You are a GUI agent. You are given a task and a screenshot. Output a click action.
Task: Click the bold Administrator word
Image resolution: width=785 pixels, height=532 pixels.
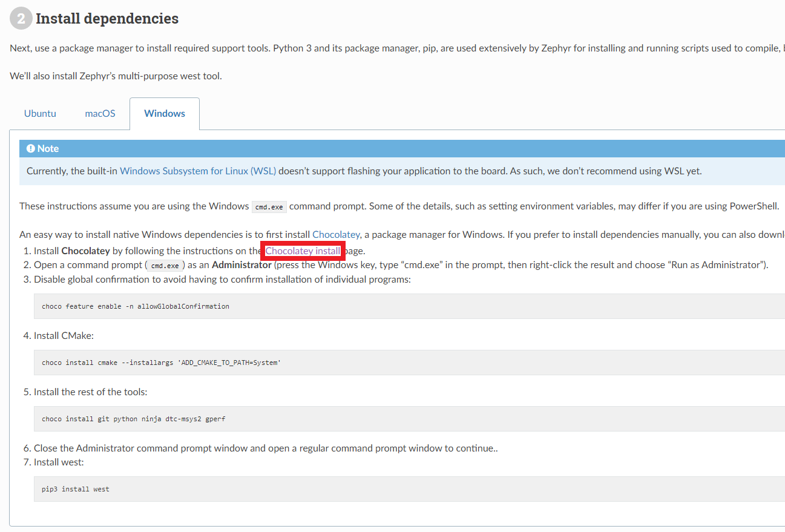[x=241, y=264]
